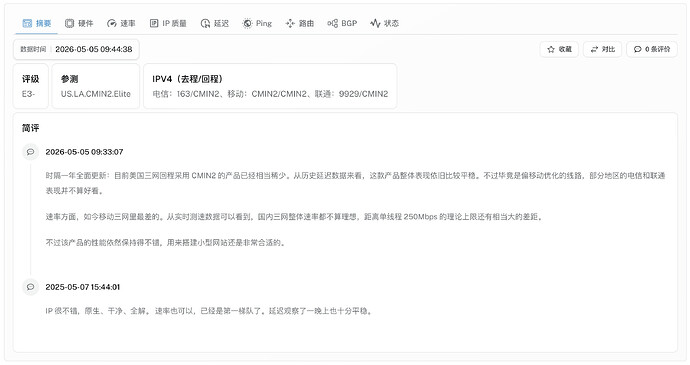This screenshot has width=690, height=365.
Task: Open the 路由 routing tab
Action: pyautogui.click(x=300, y=23)
